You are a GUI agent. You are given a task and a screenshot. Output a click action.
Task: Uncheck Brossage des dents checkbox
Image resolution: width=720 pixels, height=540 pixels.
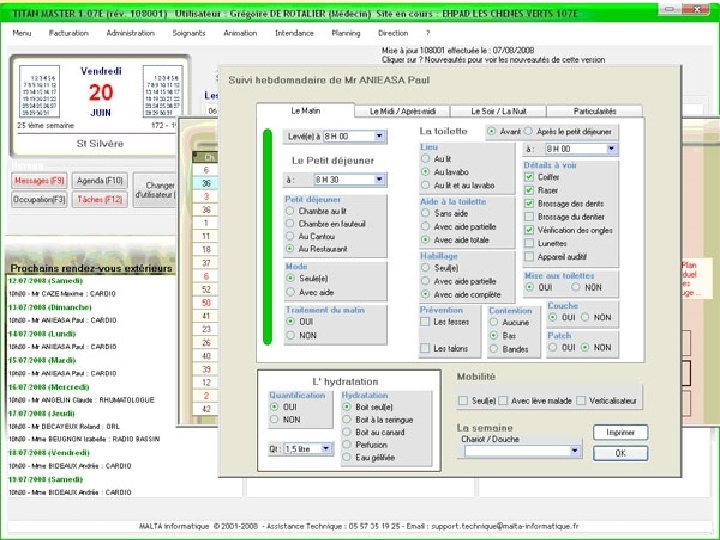(x=529, y=203)
